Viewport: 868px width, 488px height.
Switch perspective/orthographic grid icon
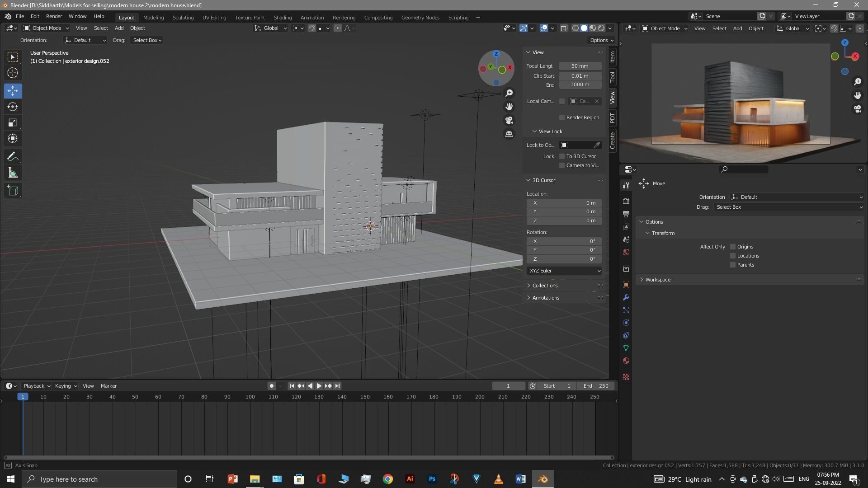(509, 134)
